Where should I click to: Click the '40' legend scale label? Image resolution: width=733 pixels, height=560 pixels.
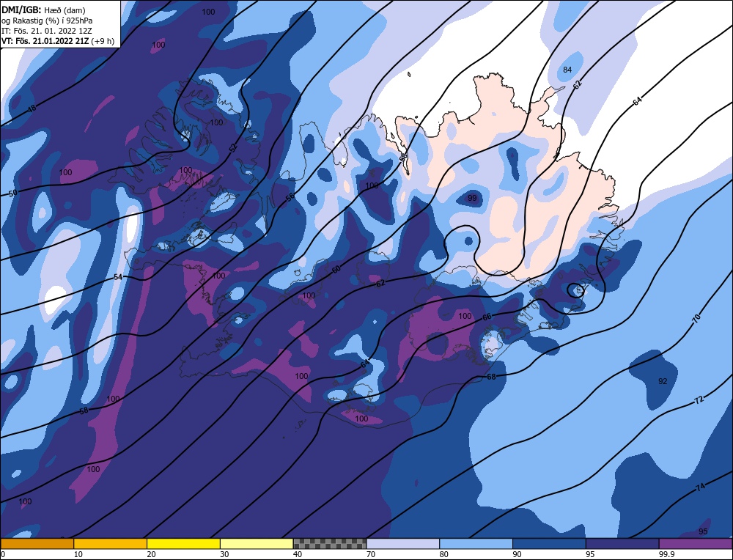(298, 554)
